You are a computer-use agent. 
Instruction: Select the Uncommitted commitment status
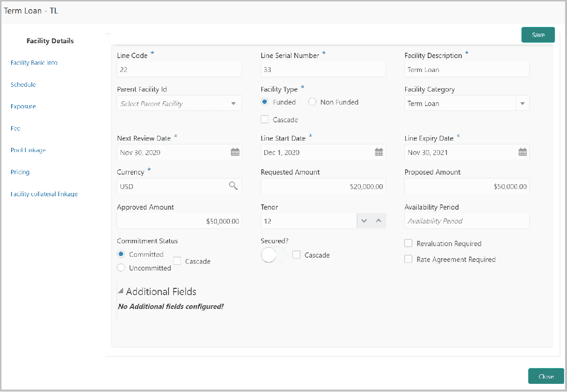121,268
